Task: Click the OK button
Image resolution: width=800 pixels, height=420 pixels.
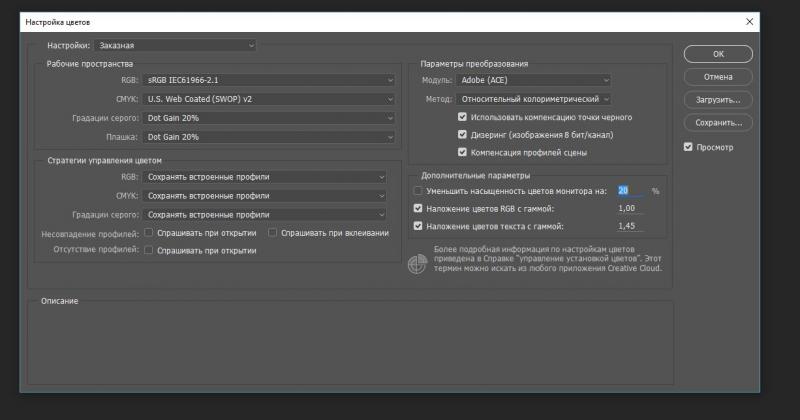Action: click(718, 54)
